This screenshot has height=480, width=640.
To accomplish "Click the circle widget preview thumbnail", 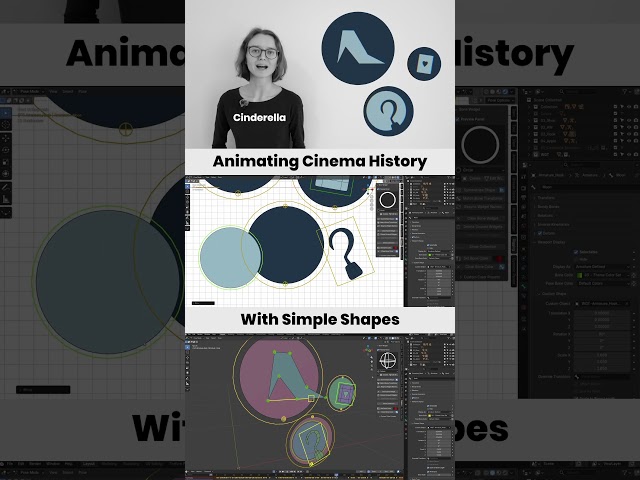I will [x=480, y=144].
